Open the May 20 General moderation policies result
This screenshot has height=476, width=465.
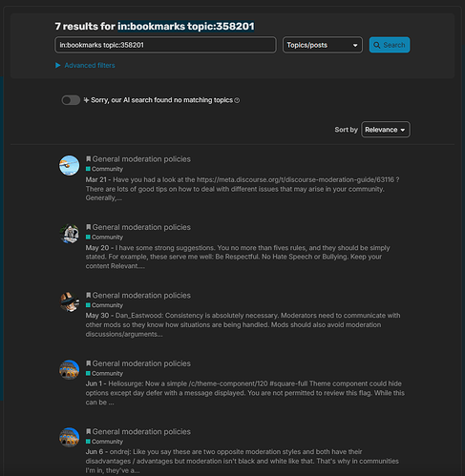click(x=141, y=227)
